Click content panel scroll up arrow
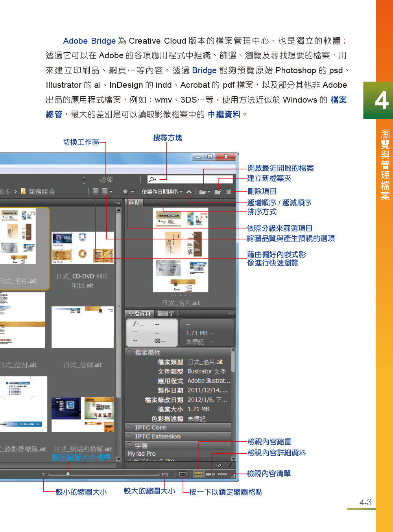Viewport: 393px width, 532px height. click(x=119, y=210)
